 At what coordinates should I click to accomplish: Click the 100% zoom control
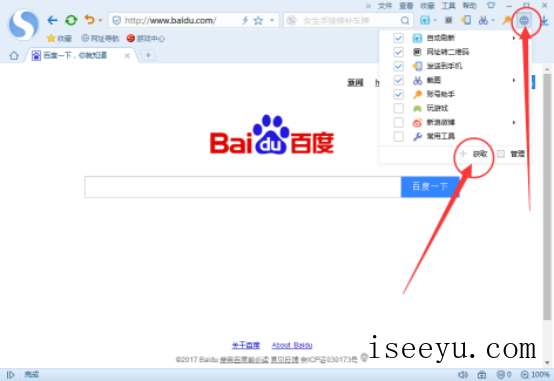[x=535, y=374]
